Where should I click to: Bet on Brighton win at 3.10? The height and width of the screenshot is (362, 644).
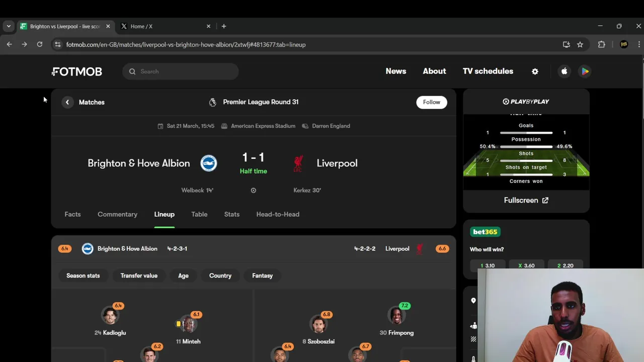click(487, 265)
